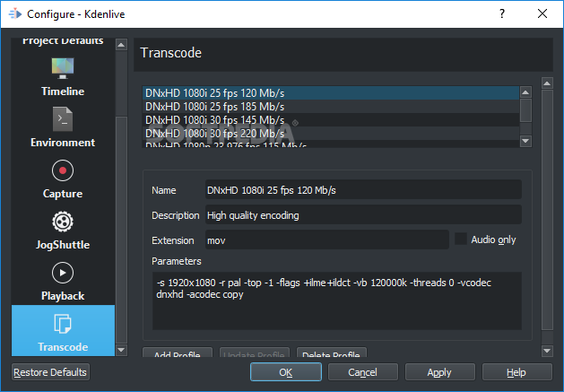Confirm with the OK button
This screenshot has height=392, width=564.
pyautogui.click(x=286, y=372)
